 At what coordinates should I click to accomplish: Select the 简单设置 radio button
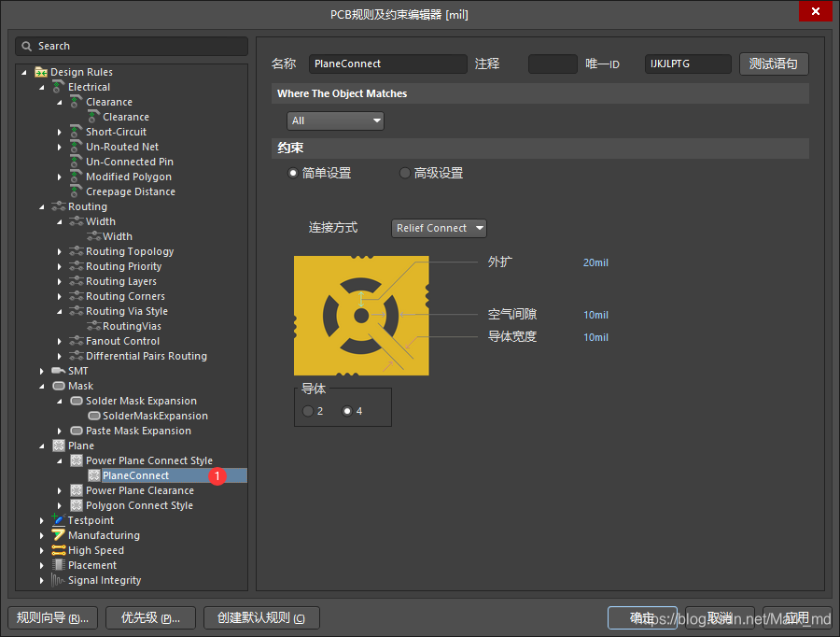(293, 173)
